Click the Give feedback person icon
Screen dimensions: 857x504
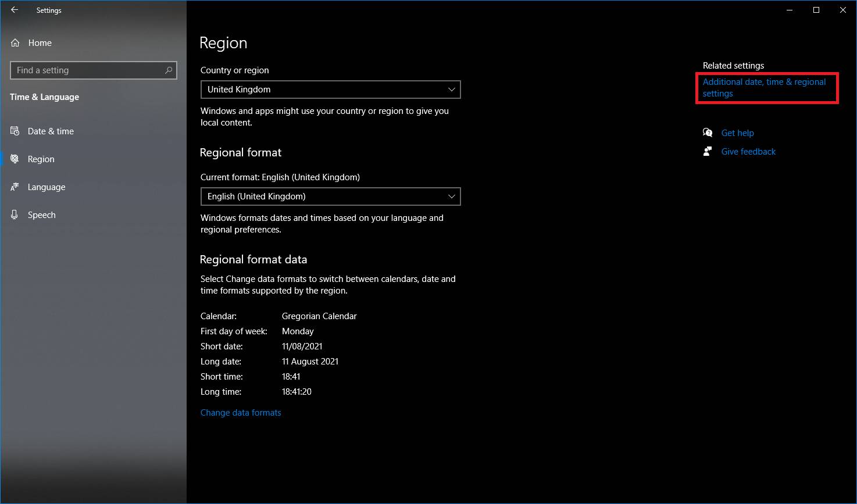coord(708,152)
